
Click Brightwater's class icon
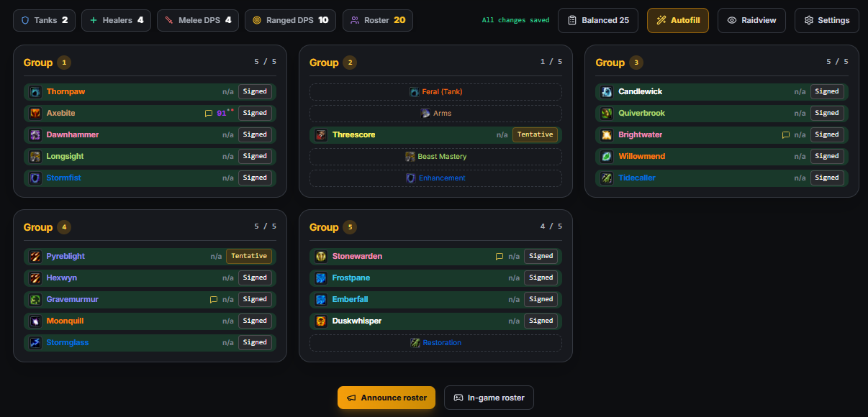[607, 135]
